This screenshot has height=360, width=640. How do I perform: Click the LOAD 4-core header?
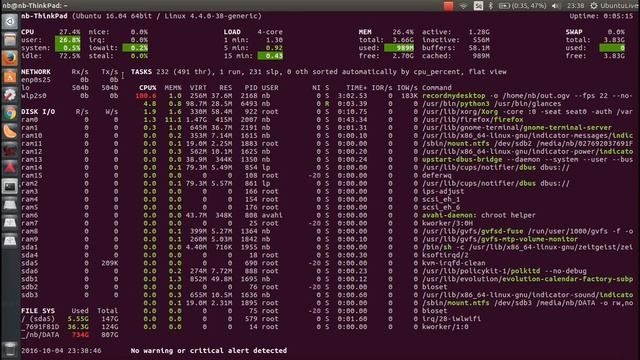coord(253,32)
